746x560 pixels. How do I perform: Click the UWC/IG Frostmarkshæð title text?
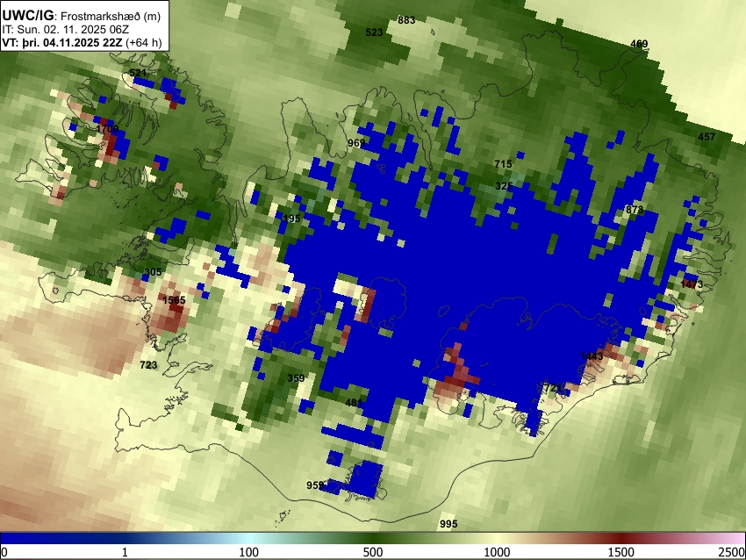(x=82, y=16)
